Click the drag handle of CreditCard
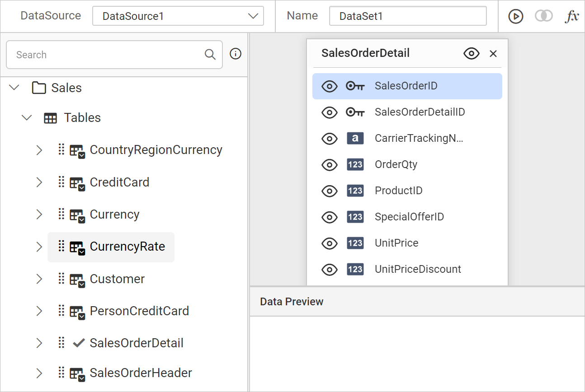This screenshot has height=392, width=585. 61,182
